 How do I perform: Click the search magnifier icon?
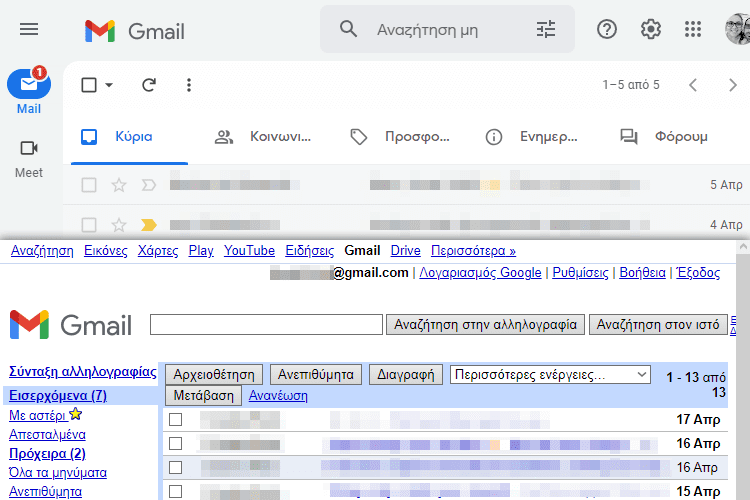point(348,29)
